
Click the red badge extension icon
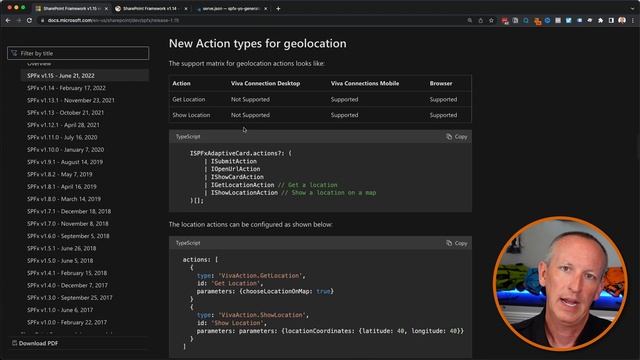click(x=505, y=20)
